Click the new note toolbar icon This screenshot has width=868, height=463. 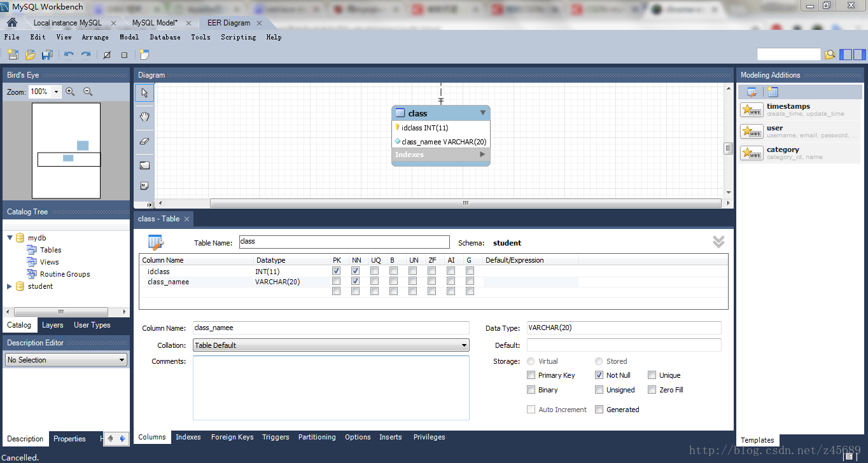[x=144, y=55]
